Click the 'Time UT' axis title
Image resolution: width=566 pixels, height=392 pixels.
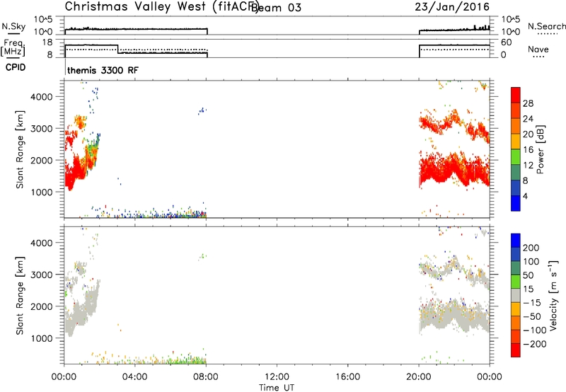click(x=277, y=388)
